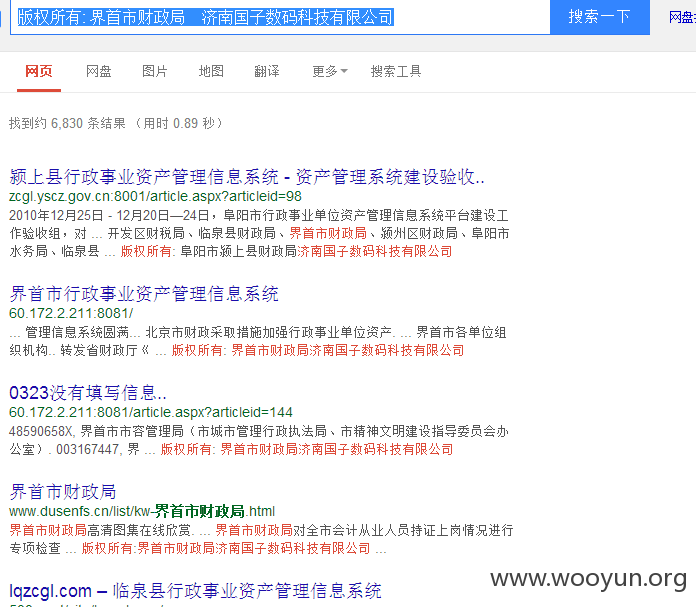Open the 0323没有填写信息 result link
This screenshot has width=696, height=607.
[88, 393]
